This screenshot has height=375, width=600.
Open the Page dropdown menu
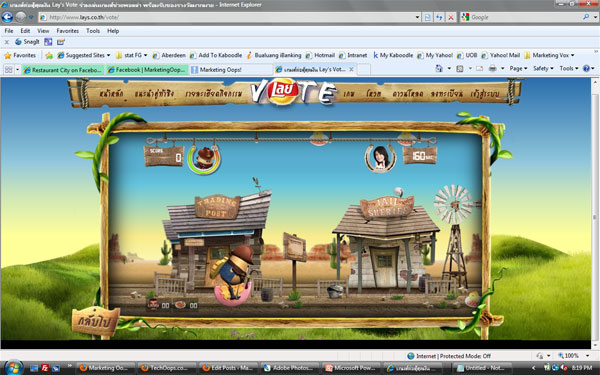click(x=518, y=68)
